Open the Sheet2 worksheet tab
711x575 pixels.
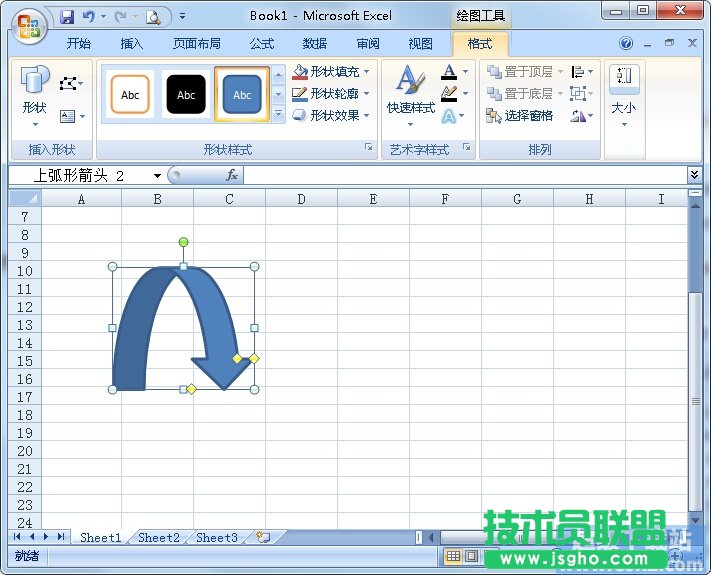(159, 537)
